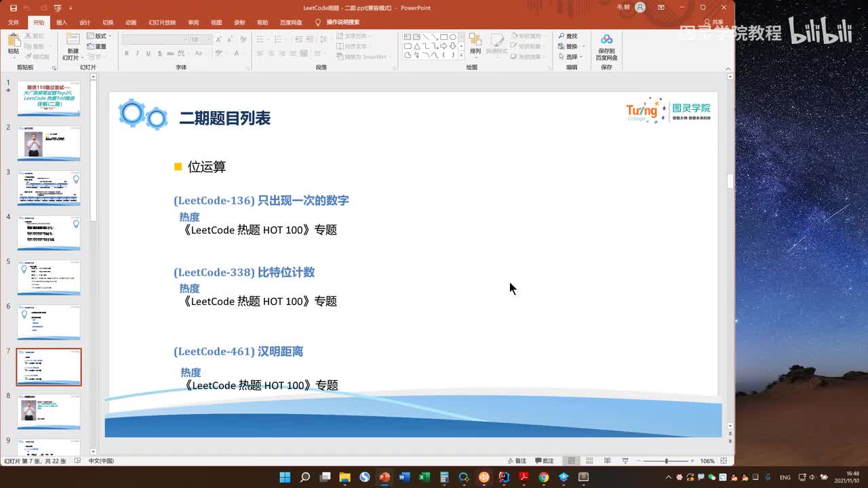The image size is (868, 488).
Task: Switch to Insert (插入) tab
Action: (x=62, y=22)
